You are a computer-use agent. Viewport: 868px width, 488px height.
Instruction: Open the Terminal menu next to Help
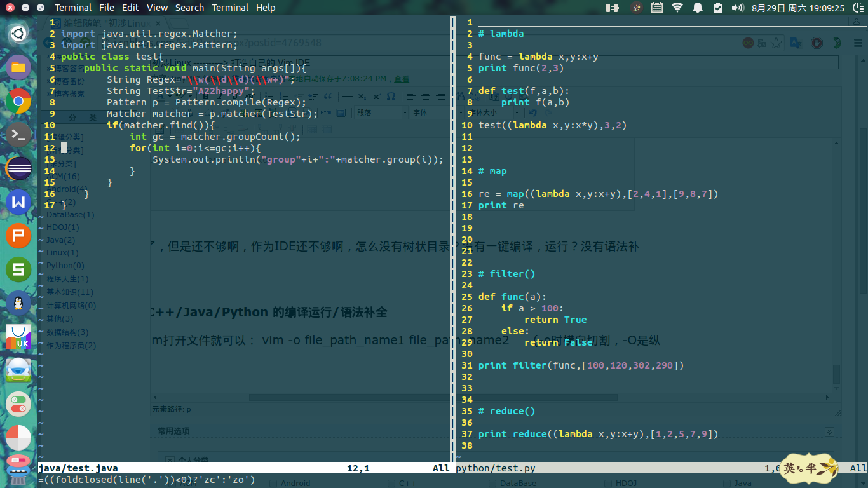(230, 8)
